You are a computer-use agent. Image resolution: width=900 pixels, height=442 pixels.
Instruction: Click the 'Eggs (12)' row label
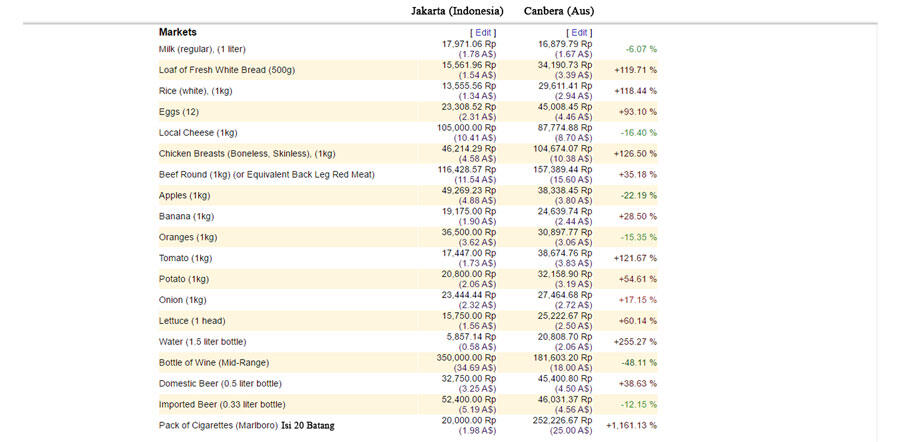tap(179, 112)
